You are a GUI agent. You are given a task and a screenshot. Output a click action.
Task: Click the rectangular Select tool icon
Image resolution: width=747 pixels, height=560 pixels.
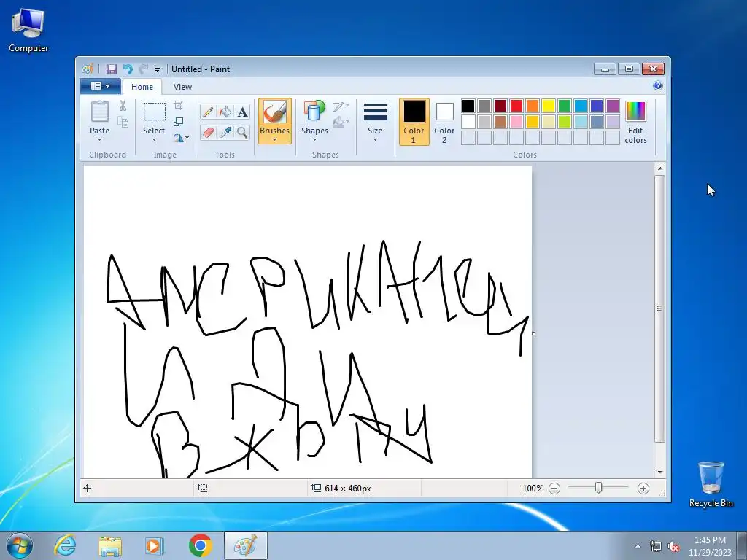tap(155, 112)
